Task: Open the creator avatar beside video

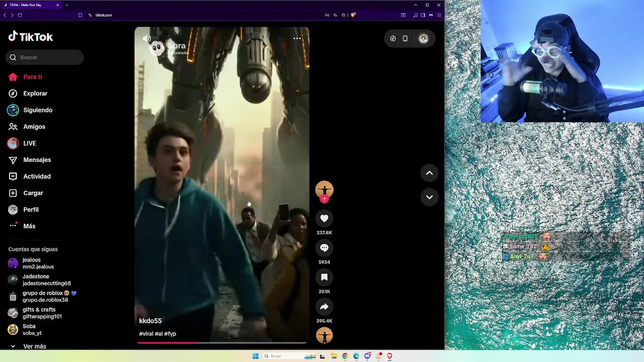Action: (324, 189)
